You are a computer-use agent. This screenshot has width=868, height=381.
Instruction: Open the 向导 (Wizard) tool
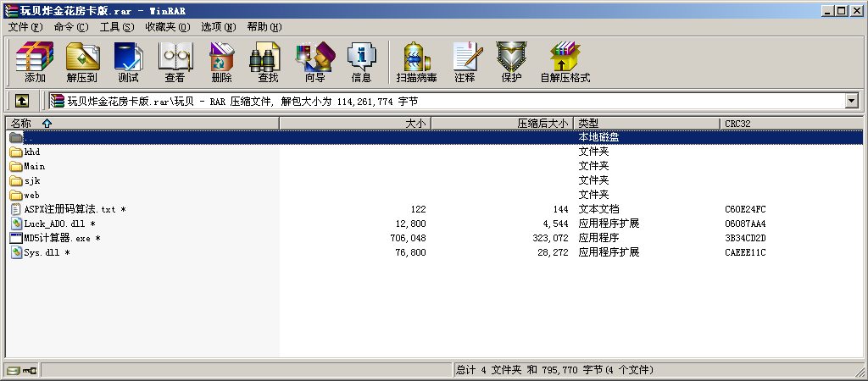(314, 62)
